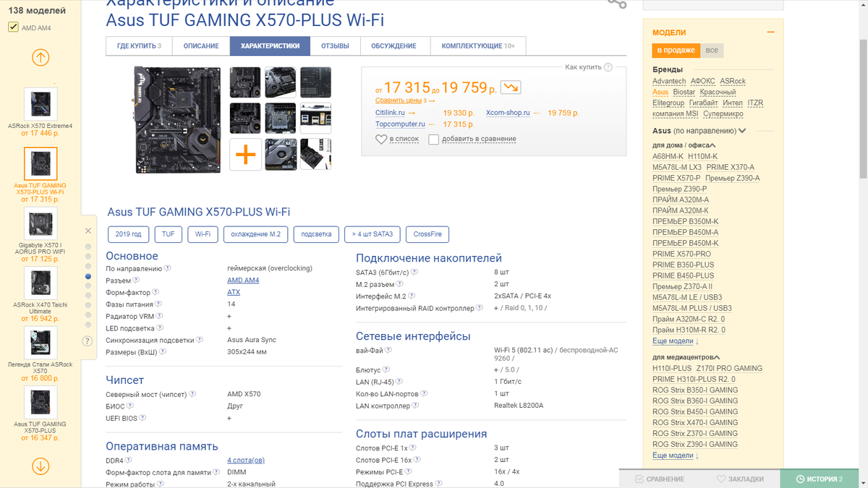Go to Xcom-shop.ru store offer
The height and width of the screenshot is (488, 868).
click(x=508, y=113)
